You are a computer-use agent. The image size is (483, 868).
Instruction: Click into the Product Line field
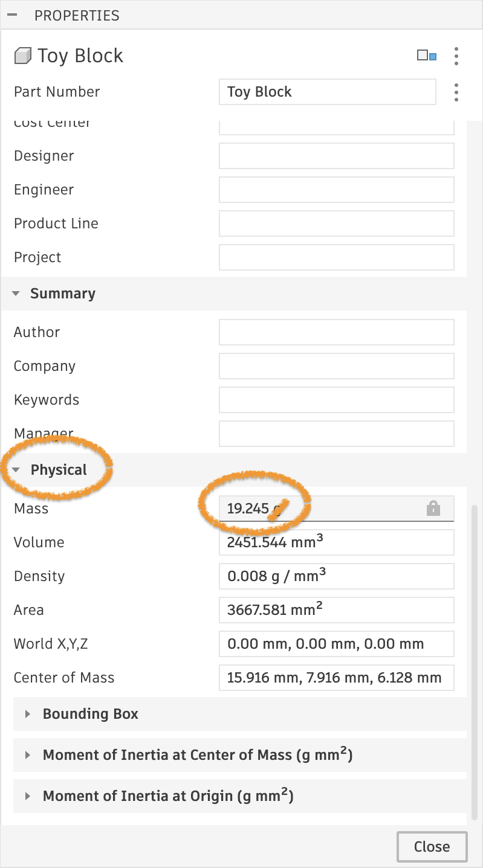pyautogui.click(x=336, y=223)
